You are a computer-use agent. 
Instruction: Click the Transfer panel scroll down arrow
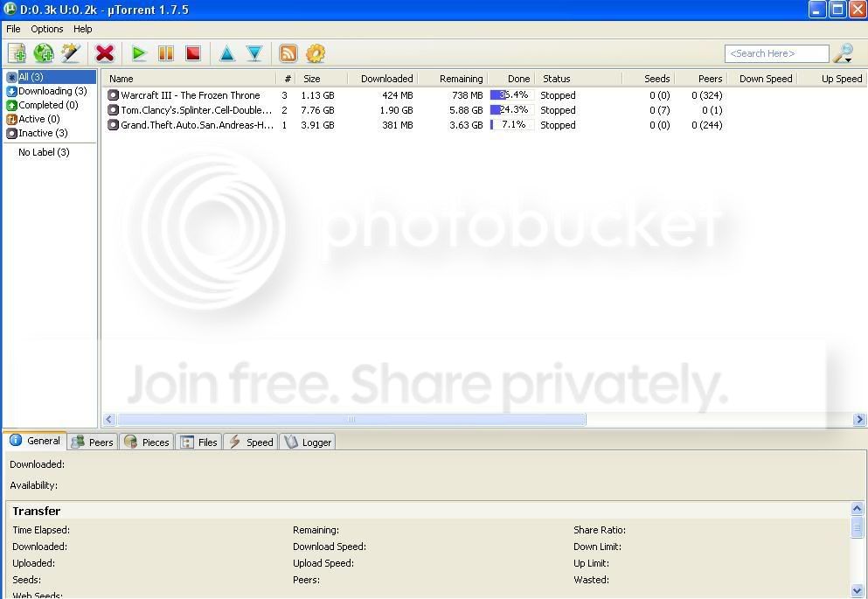(857, 590)
